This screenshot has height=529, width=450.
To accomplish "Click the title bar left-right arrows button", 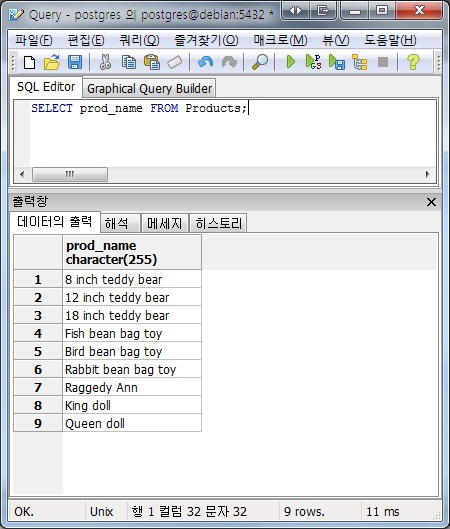I will pyautogui.click(x=295, y=11).
